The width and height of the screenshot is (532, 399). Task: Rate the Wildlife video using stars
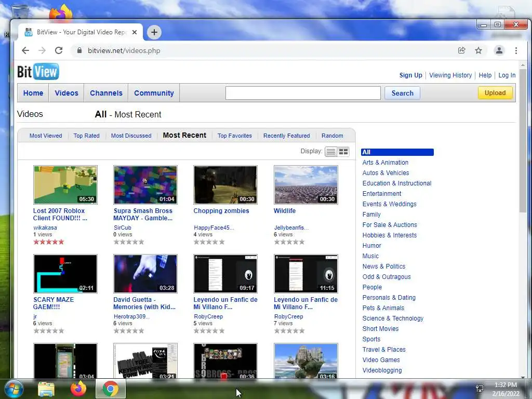[289, 242]
